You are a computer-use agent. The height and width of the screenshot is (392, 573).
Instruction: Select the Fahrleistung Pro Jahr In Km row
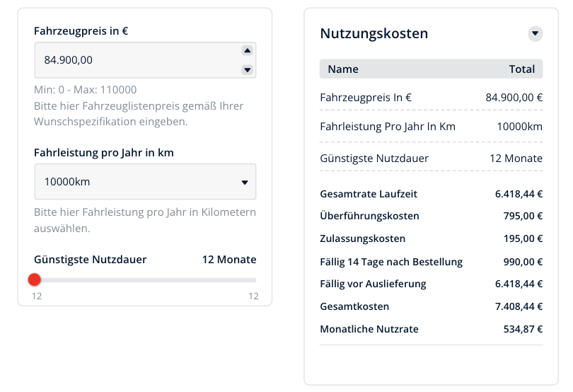(x=388, y=127)
